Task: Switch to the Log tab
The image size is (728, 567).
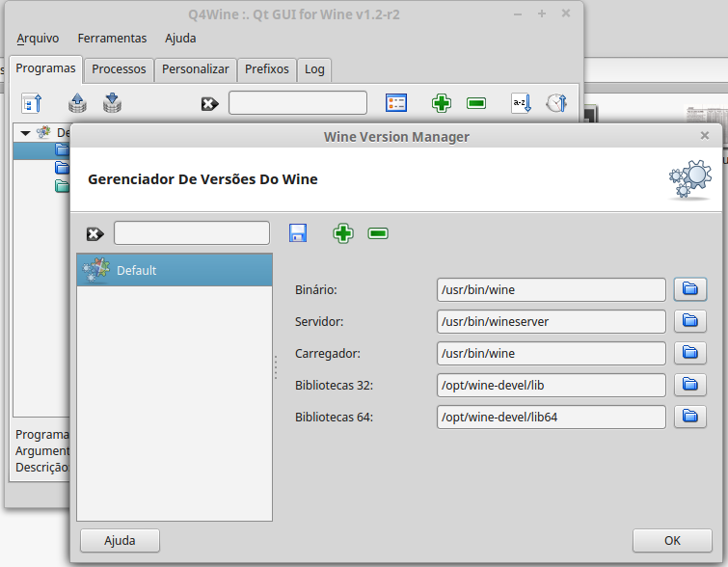Action: 314,69
